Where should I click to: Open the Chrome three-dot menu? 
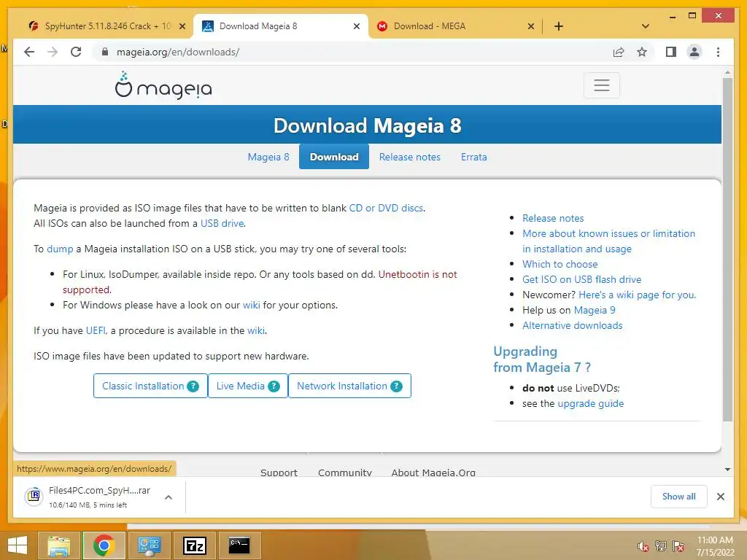(718, 52)
